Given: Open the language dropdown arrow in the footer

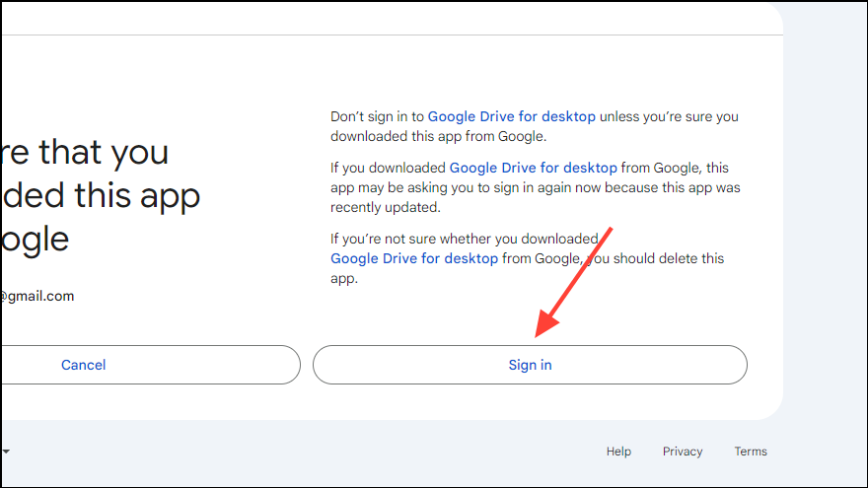Looking at the screenshot, I should pyautogui.click(x=6, y=452).
